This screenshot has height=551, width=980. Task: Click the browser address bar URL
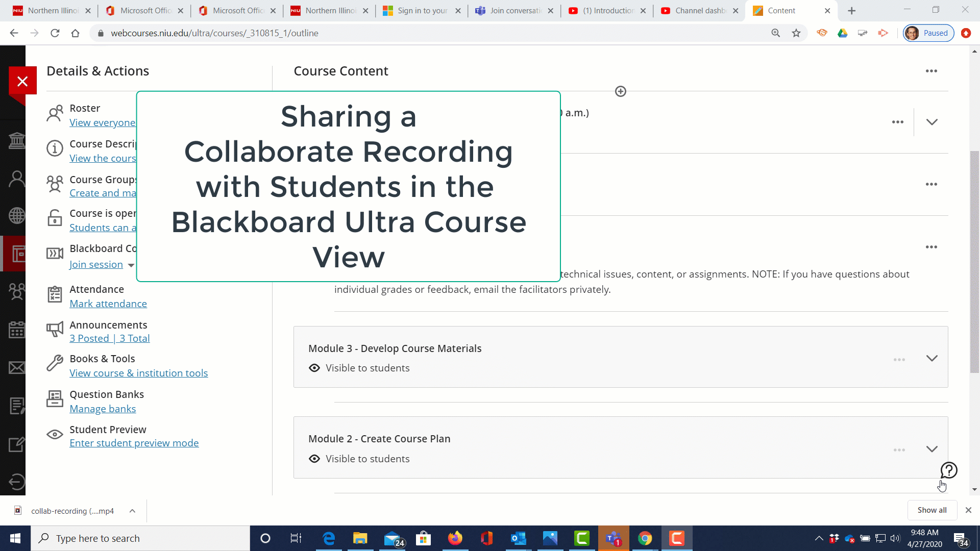[x=214, y=33]
